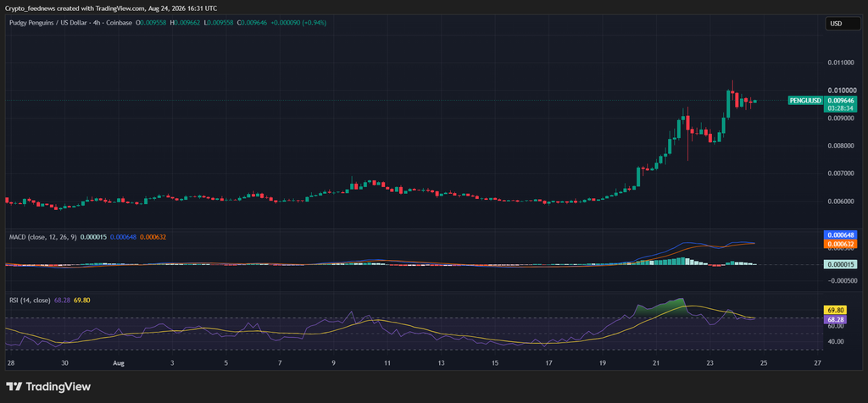Screen dimensions: 868x403
Task: Click the 'Aug' label on the time axis
Action: (118, 363)
